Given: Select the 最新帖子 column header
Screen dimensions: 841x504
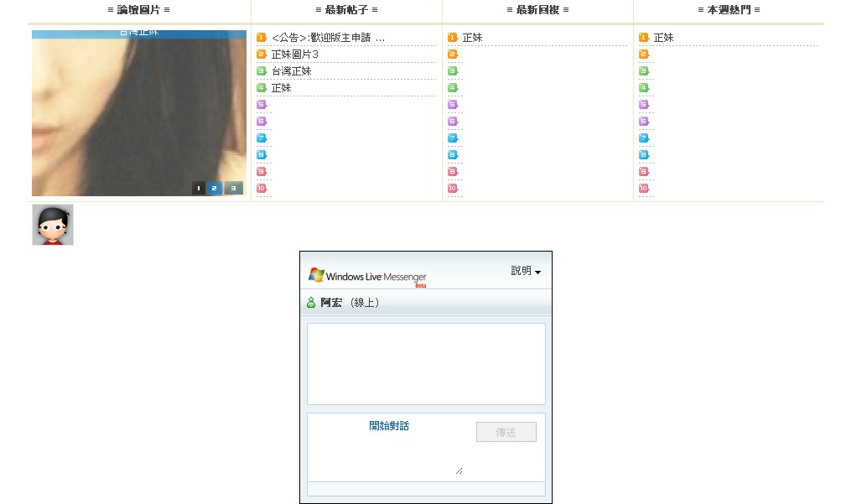Looking at the screenshot, I should click(x=346, y=10).
